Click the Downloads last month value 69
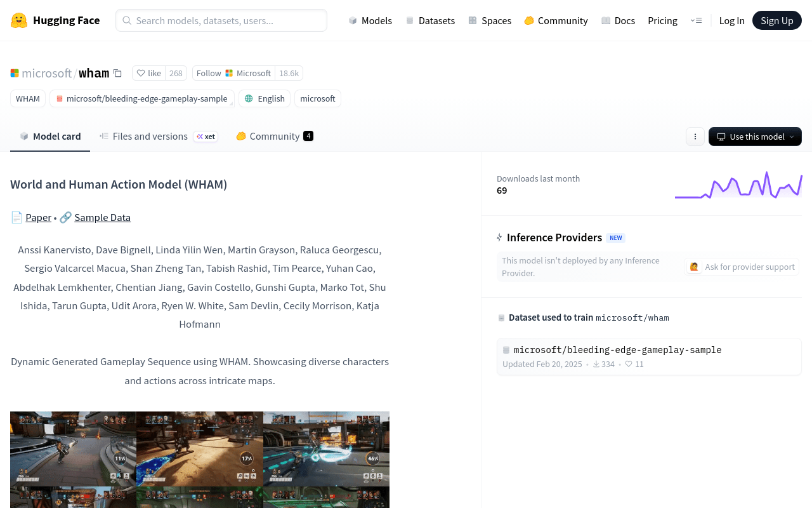The image size is (812, 508). click(502, 190)
